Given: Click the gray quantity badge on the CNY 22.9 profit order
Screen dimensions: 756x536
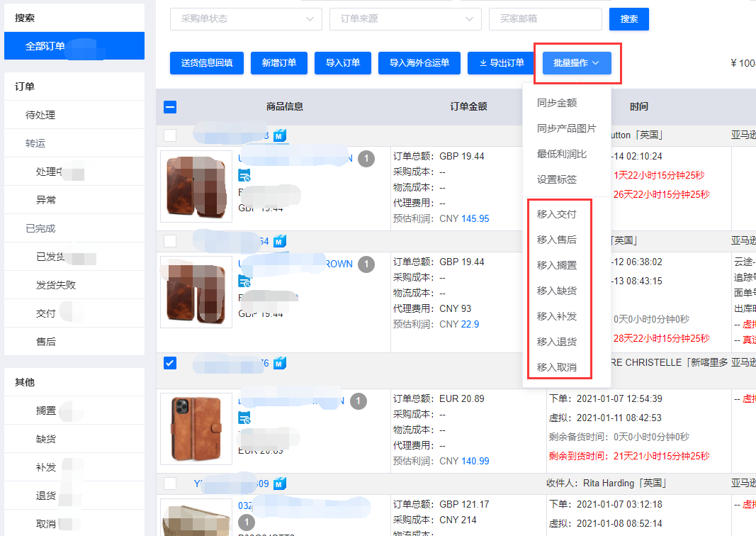Looking at the screenshot, I should tap(366, 264).
